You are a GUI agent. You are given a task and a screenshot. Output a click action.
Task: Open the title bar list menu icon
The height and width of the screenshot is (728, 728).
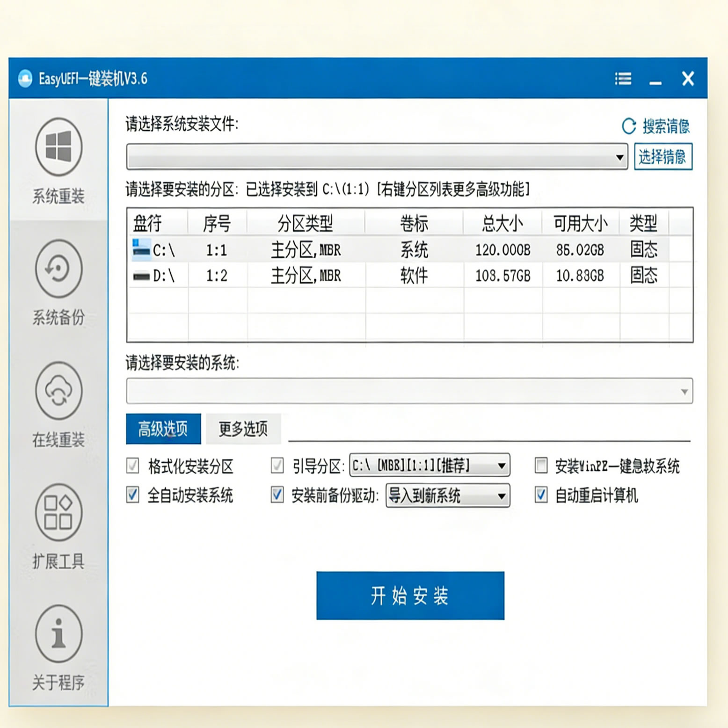click(x=623, y=79)
